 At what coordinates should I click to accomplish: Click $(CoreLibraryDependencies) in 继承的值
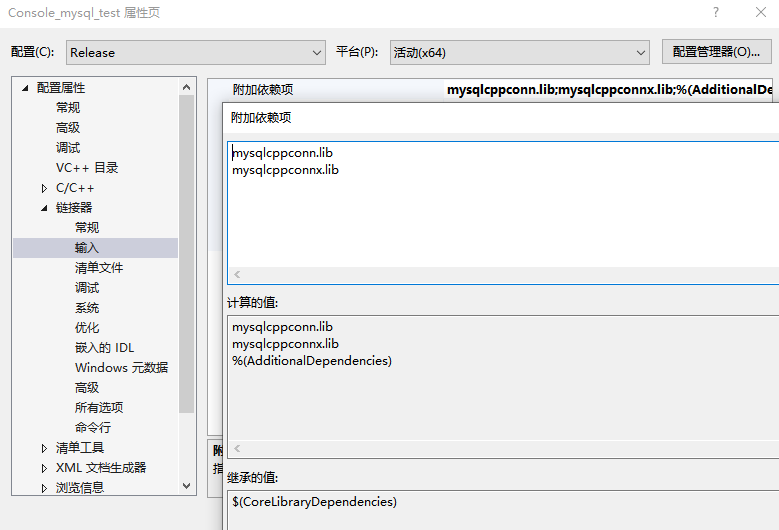(x=314, y=502)
